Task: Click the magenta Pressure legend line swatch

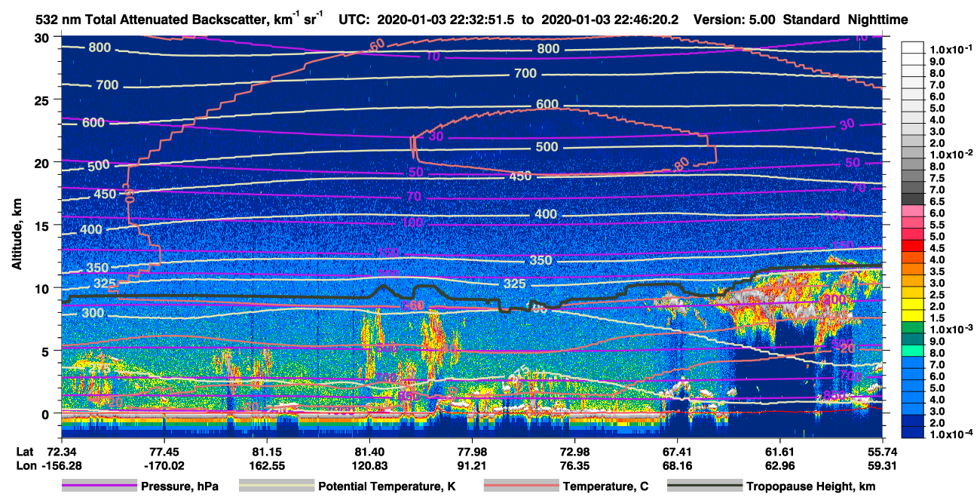Action: pos(99,486)
